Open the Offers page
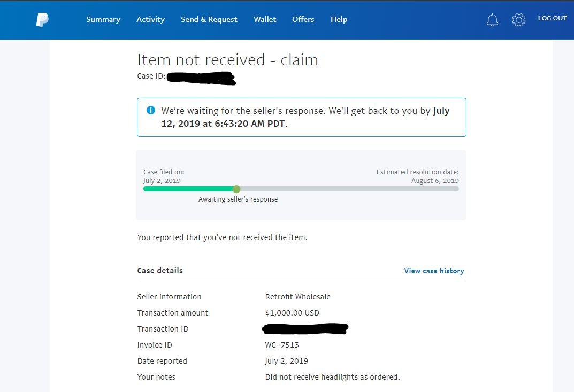 coord(303,19)
